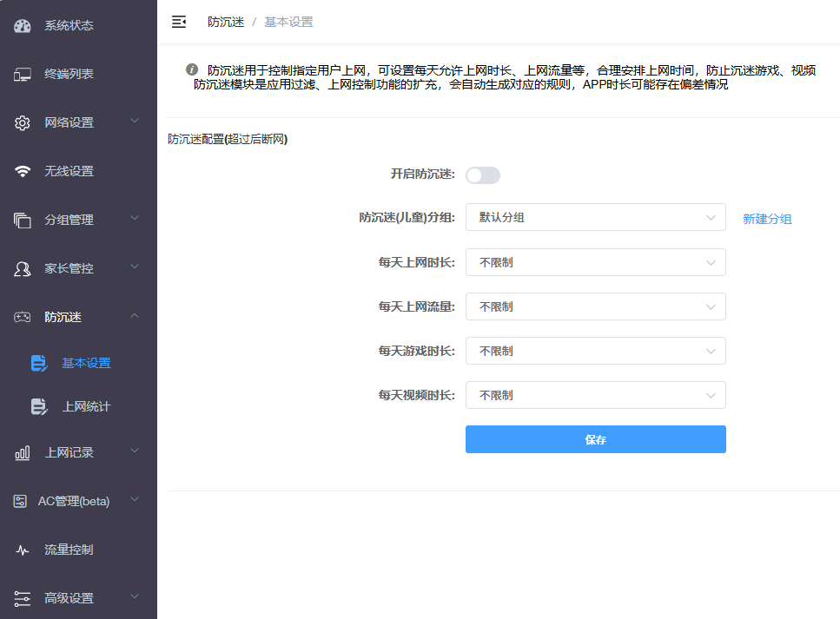Click the 上网记录 bar chart icon
The image size is (840, 619).
(23, 452)
